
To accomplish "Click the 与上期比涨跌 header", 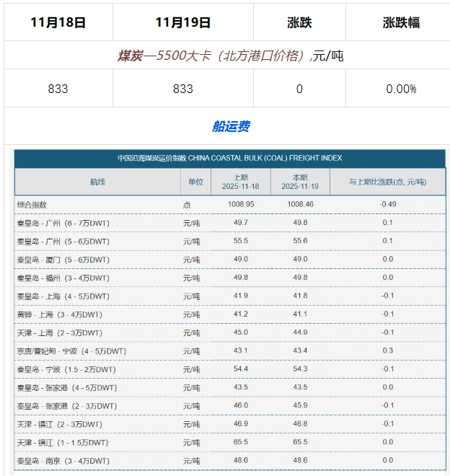I will tap(388, 182).
